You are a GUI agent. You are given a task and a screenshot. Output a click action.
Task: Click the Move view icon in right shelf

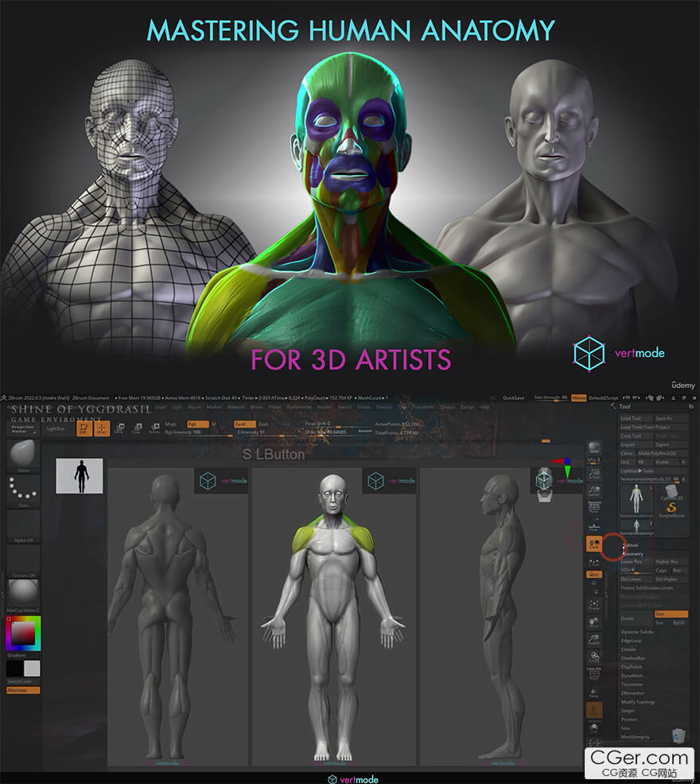click(x=594, y=623)
